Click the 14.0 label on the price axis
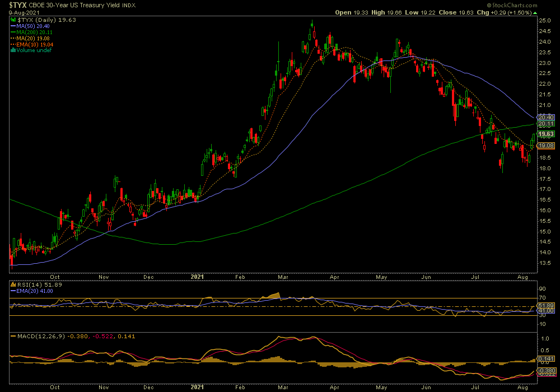560x392 pixels. 545,253
